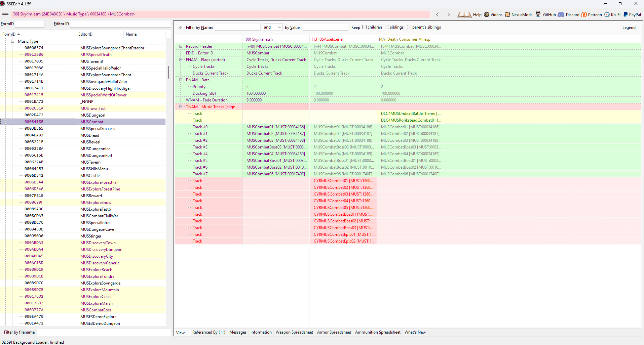Collapse PNAM - Data row
The width and height of the screenshot is (644, 345).
coord(181,80)
